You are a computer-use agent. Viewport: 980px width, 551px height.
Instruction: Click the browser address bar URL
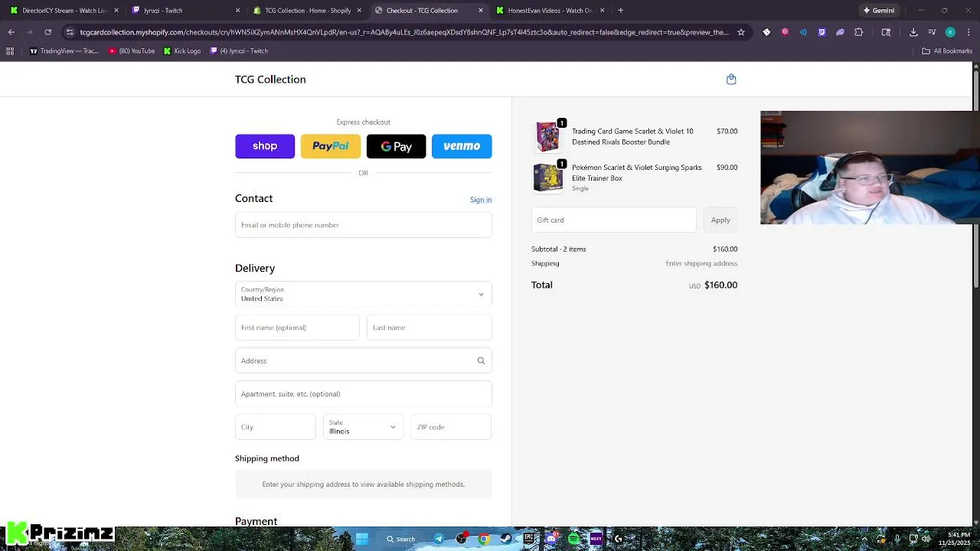coord(404,32)
